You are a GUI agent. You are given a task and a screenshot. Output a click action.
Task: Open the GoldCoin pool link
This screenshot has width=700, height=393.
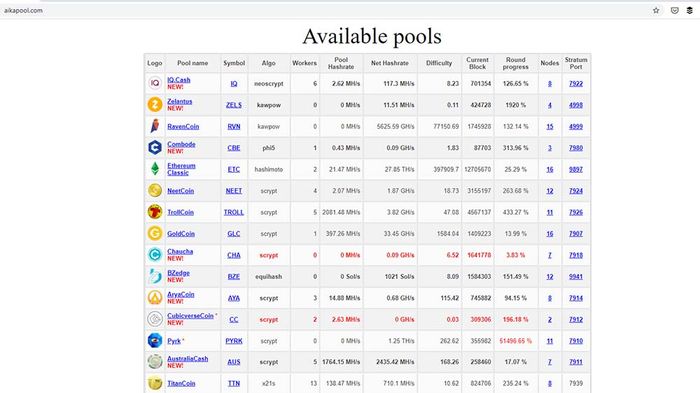pyautogui.click(x=181, y=234)
